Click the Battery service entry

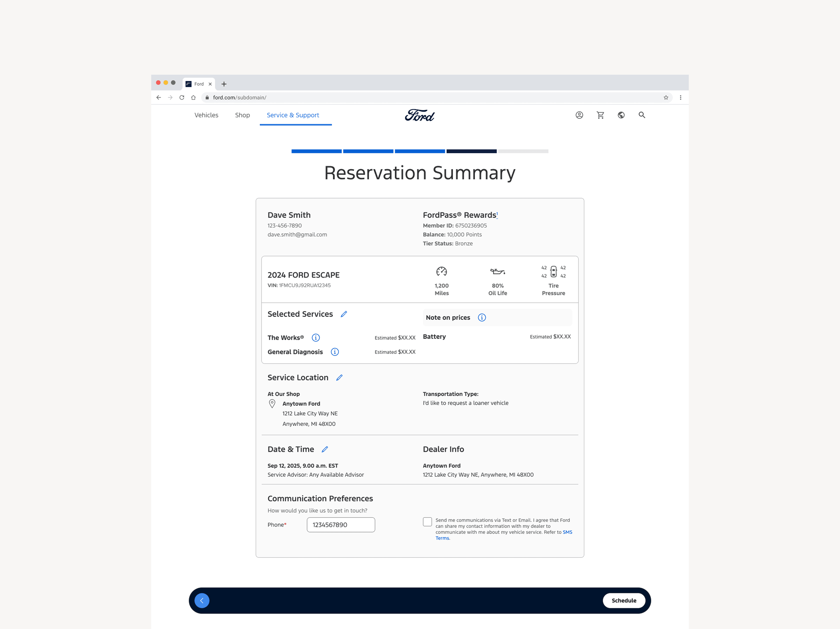click(434, 337)
